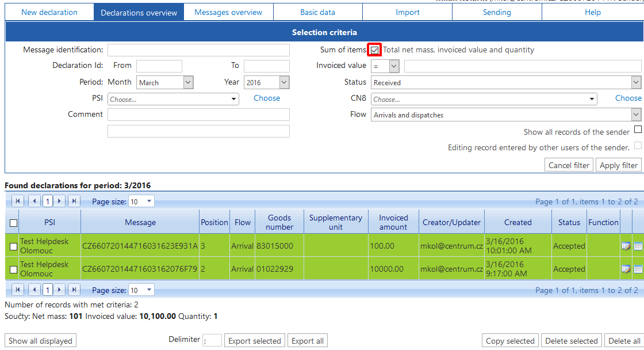This screenshot has height=350, width=644.
Task: Click the Supplementary unit column header
Action: point(336,222)
